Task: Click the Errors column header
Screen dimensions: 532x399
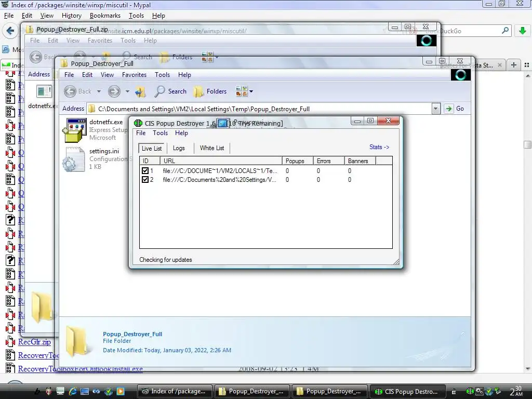Action: 328,161
